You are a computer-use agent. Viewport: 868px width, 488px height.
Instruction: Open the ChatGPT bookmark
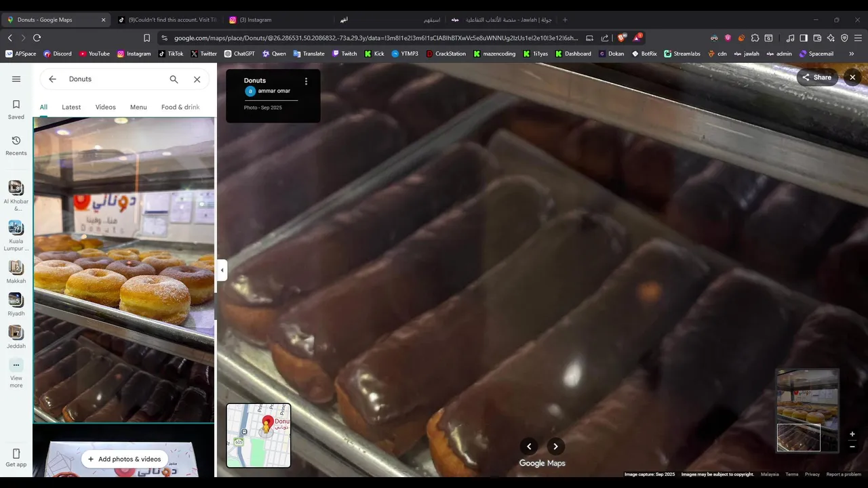[x=239, y=54]
